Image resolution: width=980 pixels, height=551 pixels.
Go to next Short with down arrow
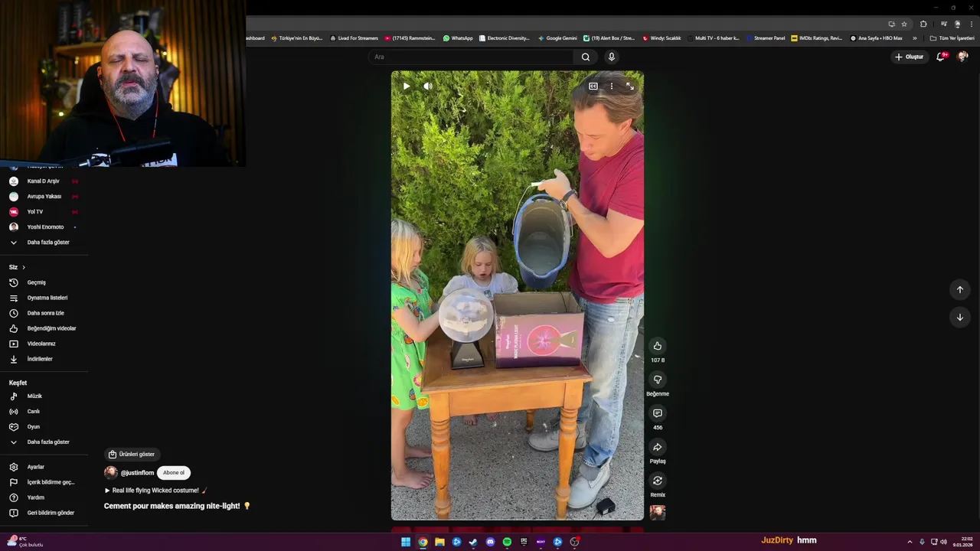click(x=960, y=317)
